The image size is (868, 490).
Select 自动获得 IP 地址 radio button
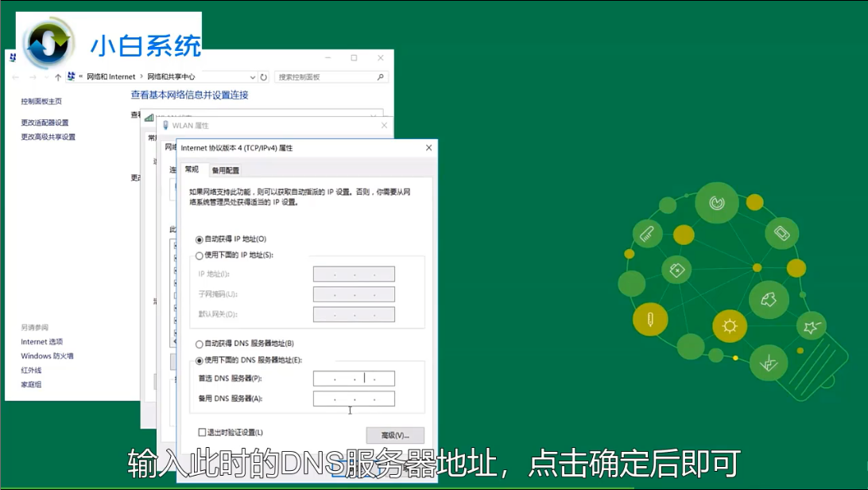pos(200,239)
